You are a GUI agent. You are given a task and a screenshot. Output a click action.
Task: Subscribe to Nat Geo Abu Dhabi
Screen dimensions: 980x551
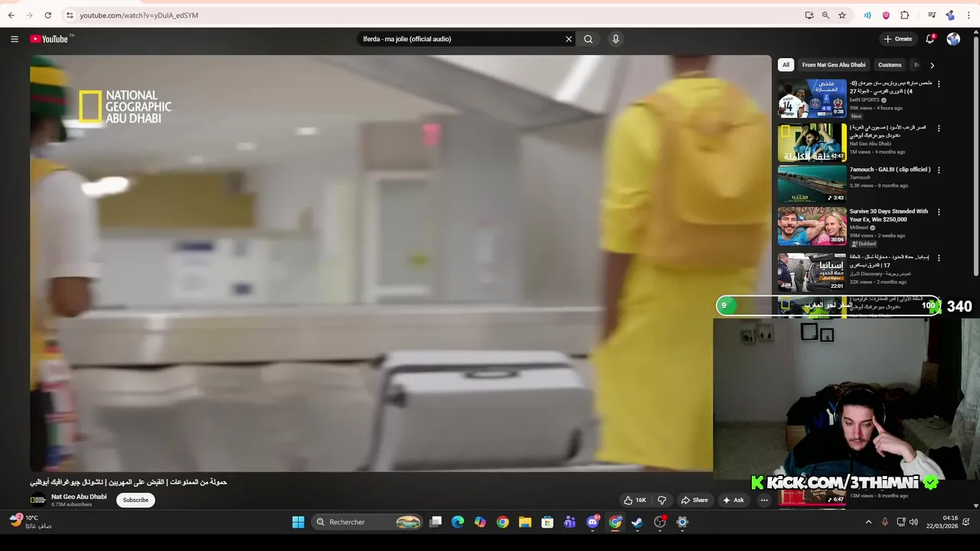coord(136,500)
